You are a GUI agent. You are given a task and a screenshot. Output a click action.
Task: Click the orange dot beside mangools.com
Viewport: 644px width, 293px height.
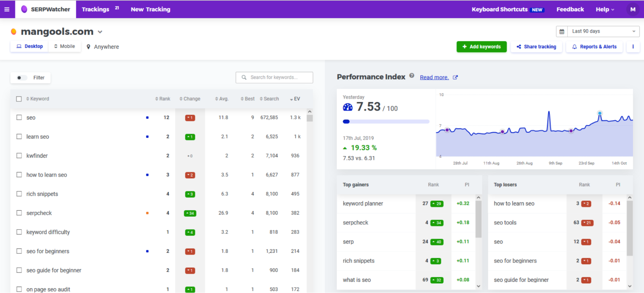(14, 32)
